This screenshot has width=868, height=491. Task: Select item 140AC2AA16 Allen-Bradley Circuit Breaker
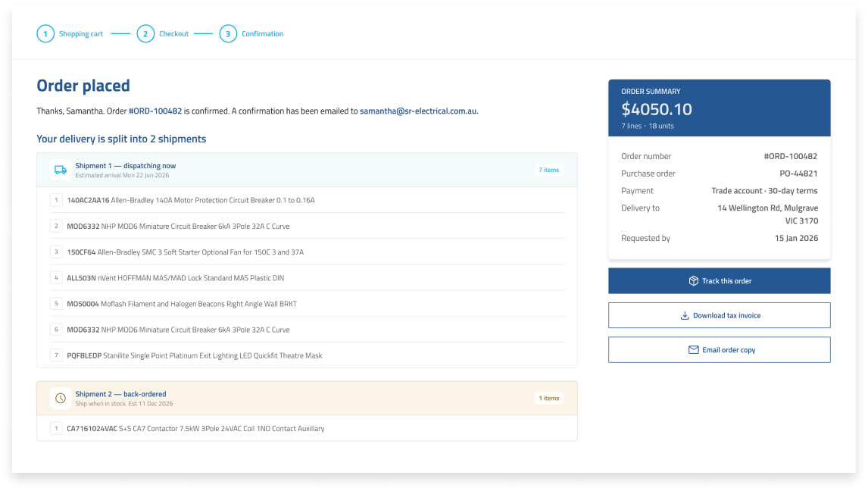307,200
